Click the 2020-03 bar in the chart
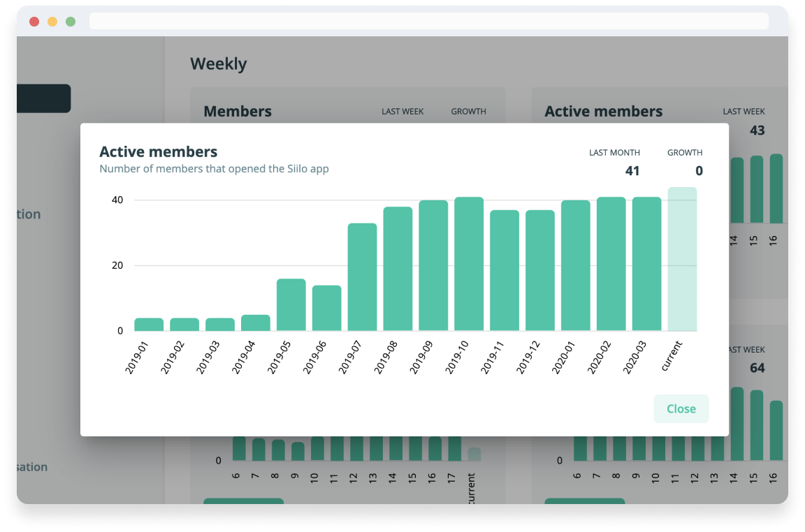805x532 pixels. tap(646, 264)
